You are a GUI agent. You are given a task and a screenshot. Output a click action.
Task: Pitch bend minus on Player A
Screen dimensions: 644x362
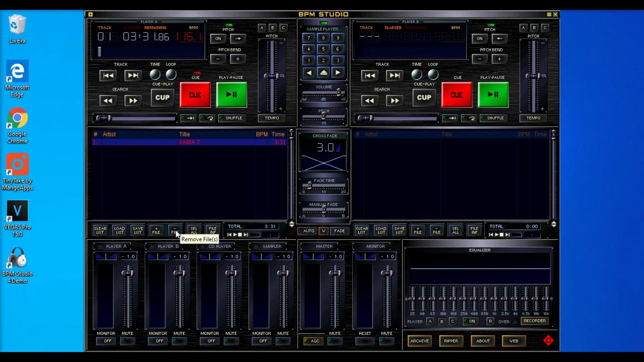coord(218,59)
